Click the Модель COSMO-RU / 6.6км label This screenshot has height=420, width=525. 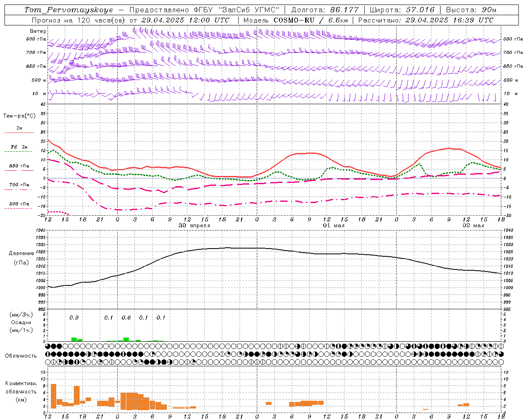[296, 20]
